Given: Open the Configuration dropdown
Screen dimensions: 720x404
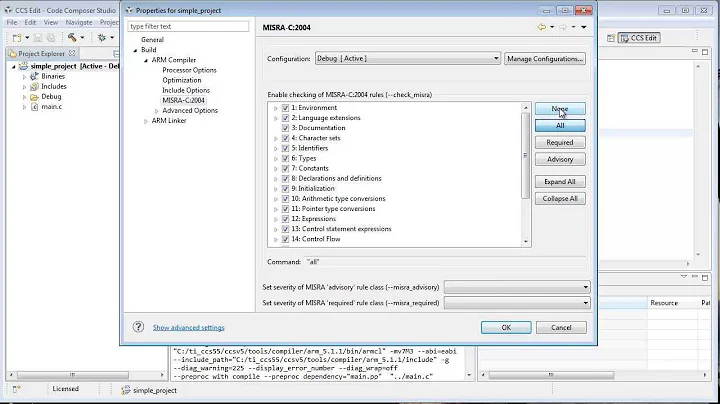Looking at the screenshot, I should point(408,58).
